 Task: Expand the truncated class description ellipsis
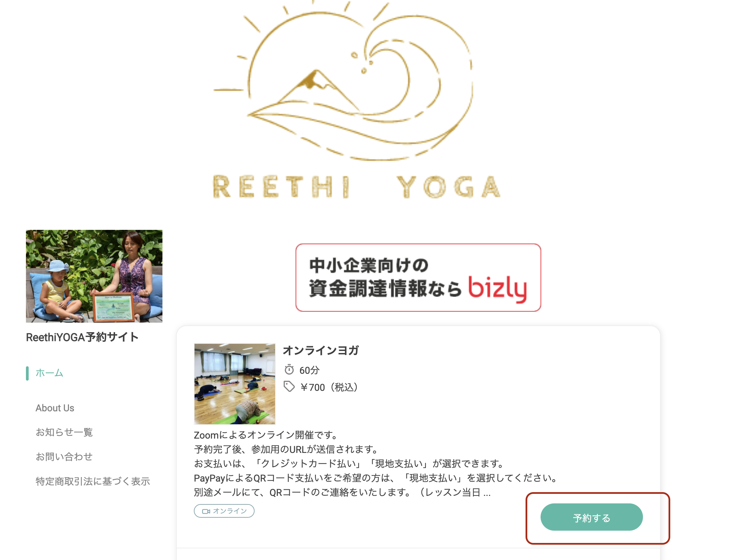(x=487, y=493)
